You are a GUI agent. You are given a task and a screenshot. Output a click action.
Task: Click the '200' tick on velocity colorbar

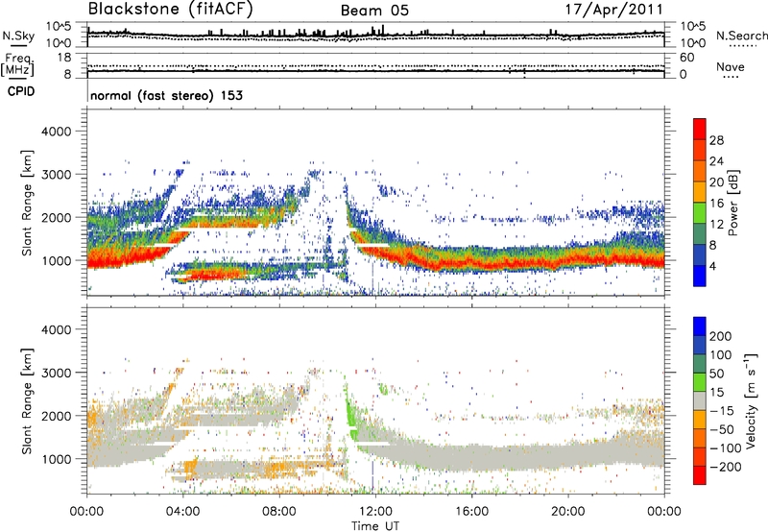tap(721, 336)
